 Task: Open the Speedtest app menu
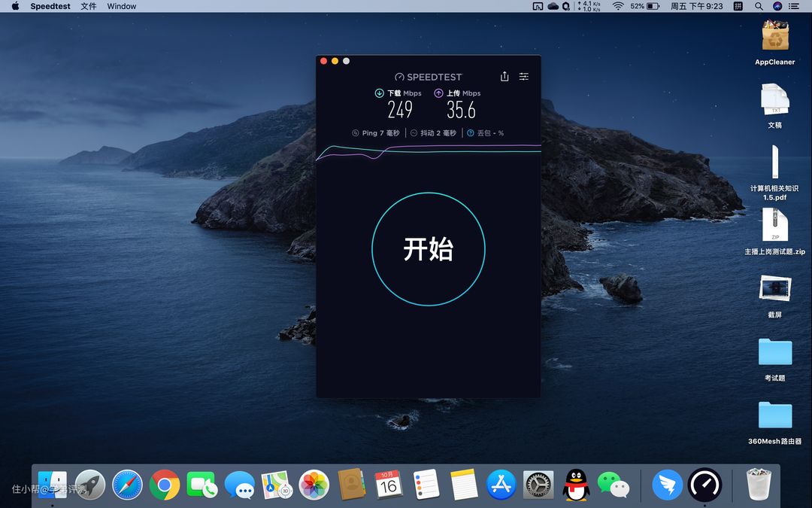pyautogui.click(x=50, y=6)
